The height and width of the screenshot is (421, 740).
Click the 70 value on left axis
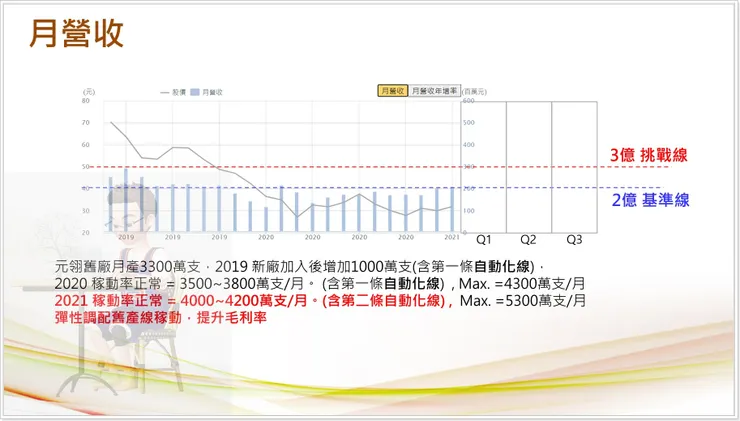click(x=85, y=123)
